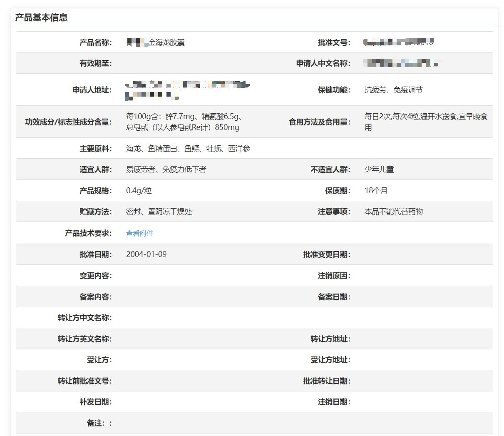Select the 抗疲劳、免疫调节 health function text

393,90
